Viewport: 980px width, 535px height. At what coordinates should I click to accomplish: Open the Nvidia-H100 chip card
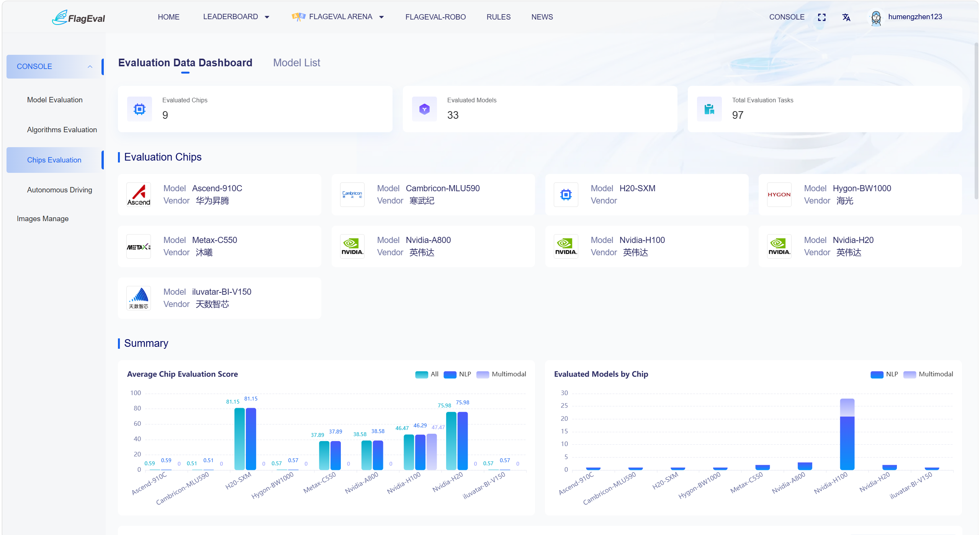(x=646, y=246)
